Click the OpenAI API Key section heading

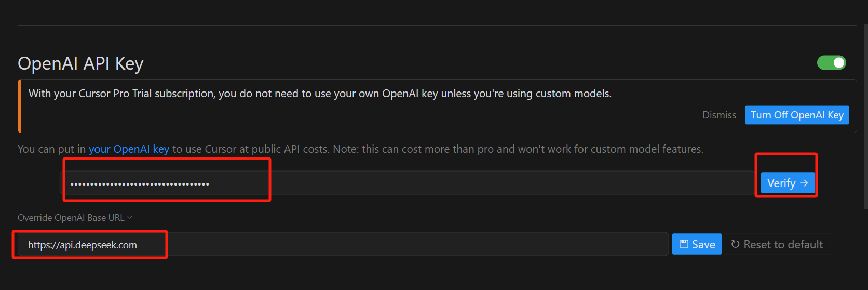(80, 63)
